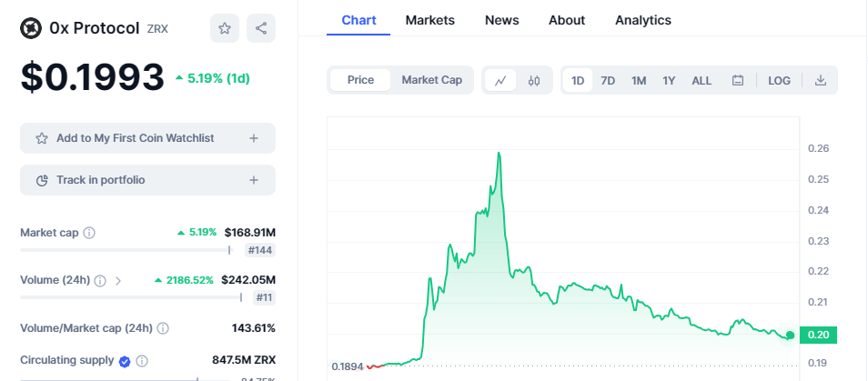The height and width of the screenshot is (381, 868).
Task: Click the 143.61% volume ratio value
Action: point(254,328)
